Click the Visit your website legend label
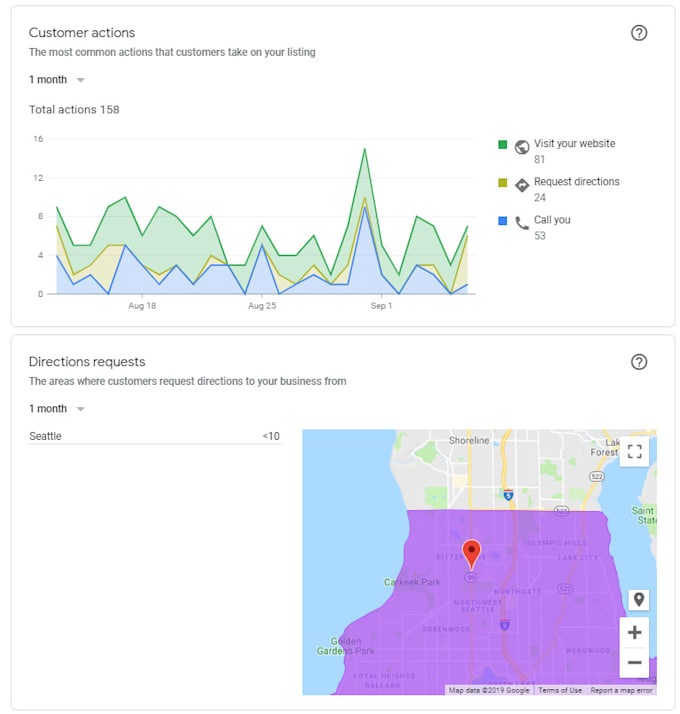Image resolution: width=680 pixels, height=714 pixels. [x=574, y=144]
